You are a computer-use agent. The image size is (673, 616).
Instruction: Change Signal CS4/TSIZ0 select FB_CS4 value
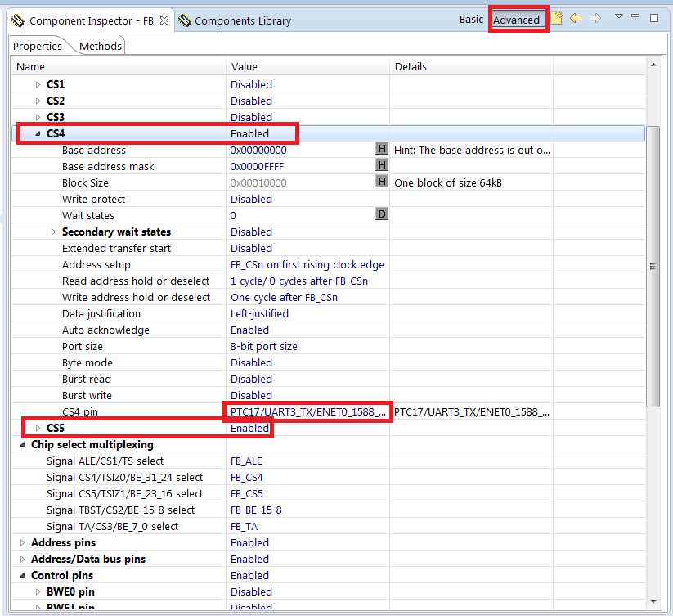click(246, 478)
